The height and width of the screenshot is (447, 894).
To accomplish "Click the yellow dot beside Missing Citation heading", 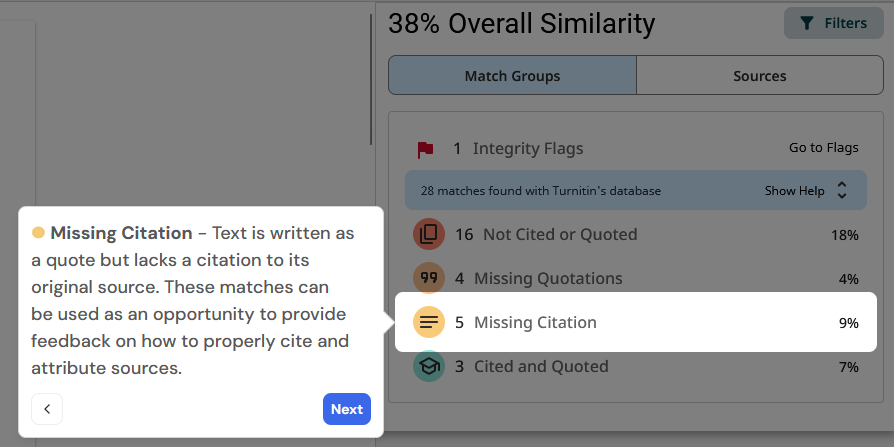I will coord(39,233).
